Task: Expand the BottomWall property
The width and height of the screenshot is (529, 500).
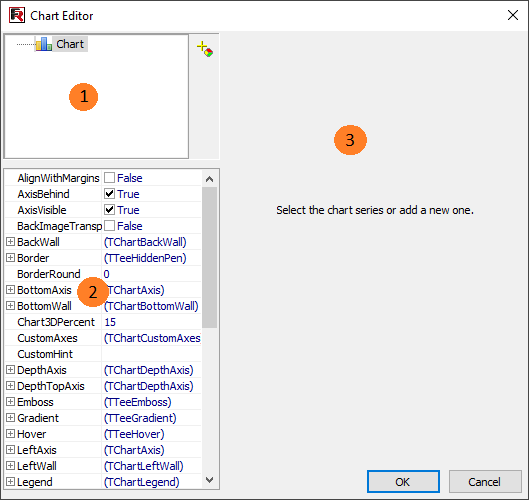Action: click(10, 306)
